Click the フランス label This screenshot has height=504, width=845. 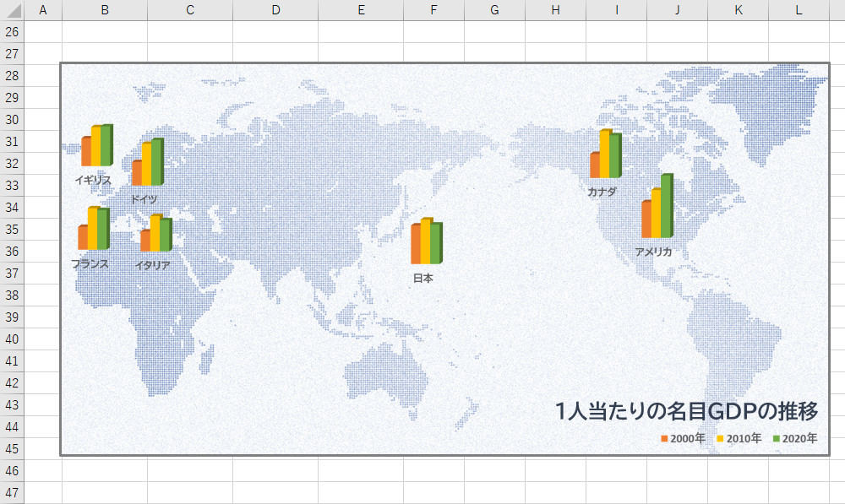pyautogui.click(x=90, y=264)
